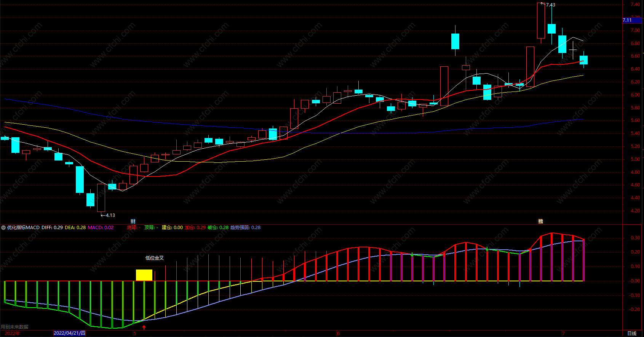This screenshot has width=644, height=337.
Task: Open the 榜 ranking marker icon
Action: pos(540,221)
